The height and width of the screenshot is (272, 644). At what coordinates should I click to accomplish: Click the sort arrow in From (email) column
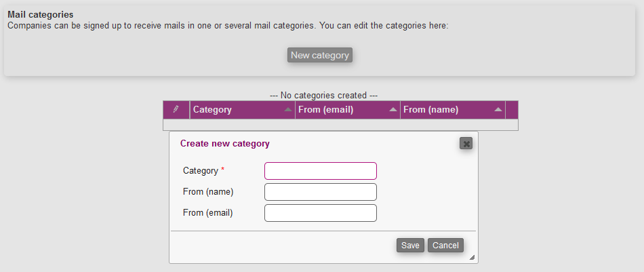click(393, 110)
